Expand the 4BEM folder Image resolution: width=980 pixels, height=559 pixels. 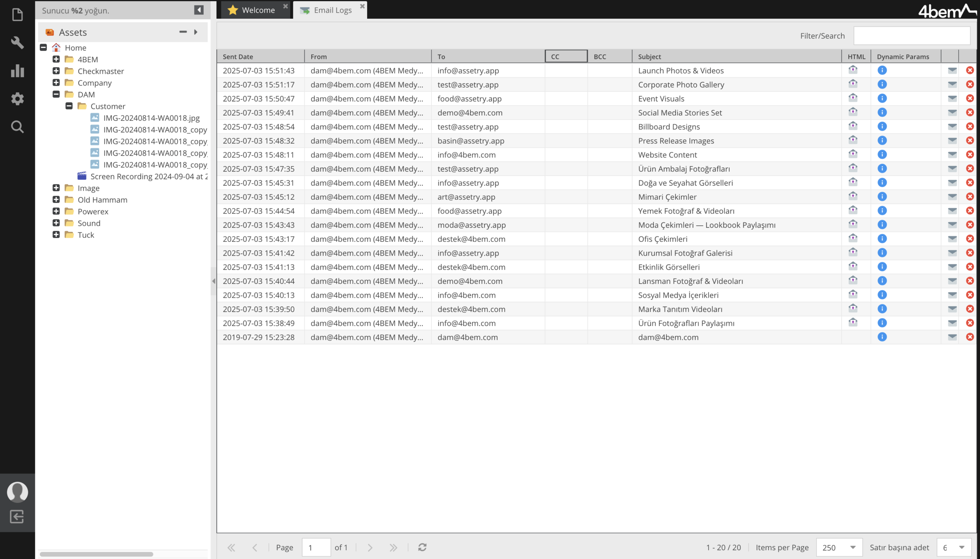(x=56, y=59)
